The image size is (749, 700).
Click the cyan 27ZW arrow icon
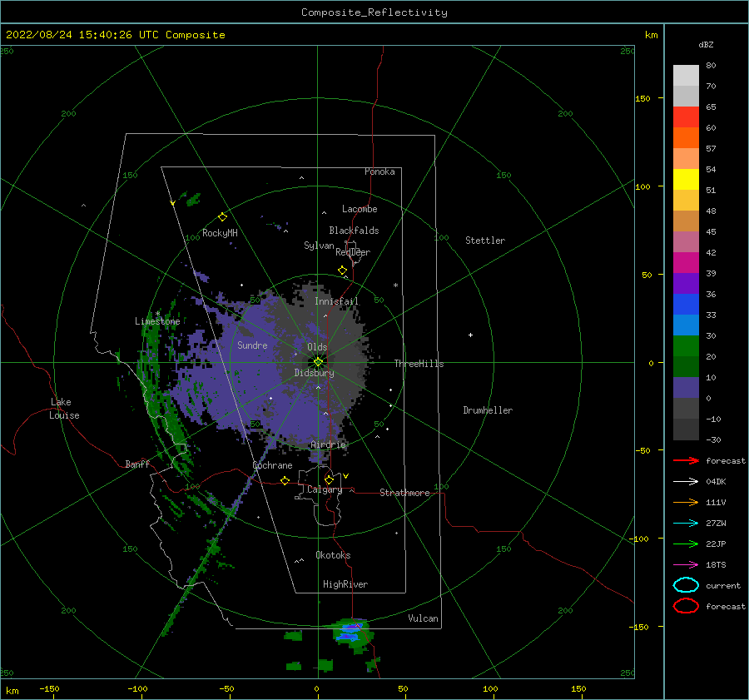tap(686, 524)
